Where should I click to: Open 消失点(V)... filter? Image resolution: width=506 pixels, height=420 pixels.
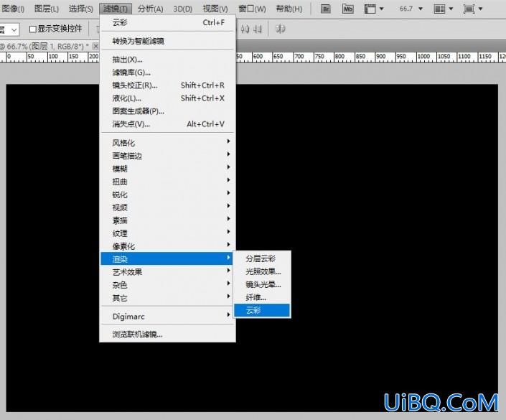pos(167,124)
